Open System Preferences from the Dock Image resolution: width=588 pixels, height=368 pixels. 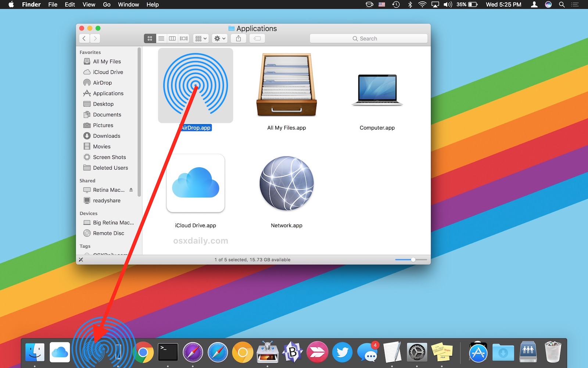(x=416, y=352)
